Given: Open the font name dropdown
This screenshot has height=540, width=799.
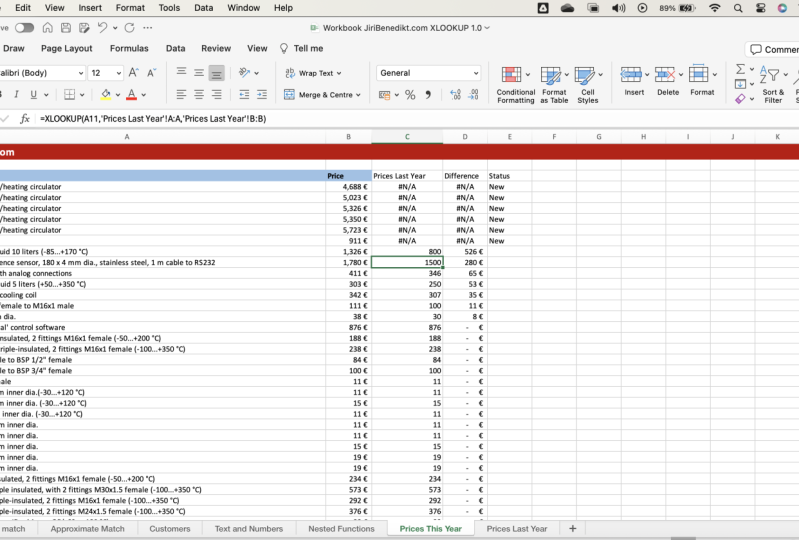Looking at the screenshot, I should 81,73.
